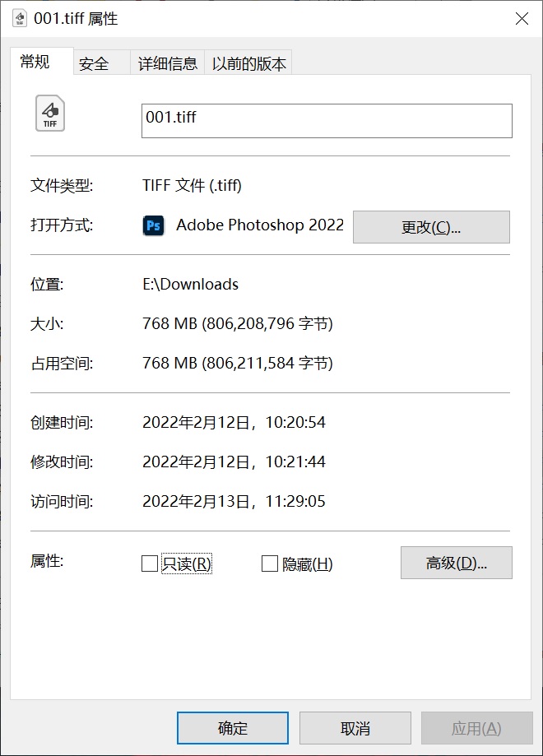Confirm with the 确定 button
This screenshot has width=543, height=756.
point(233,728)
